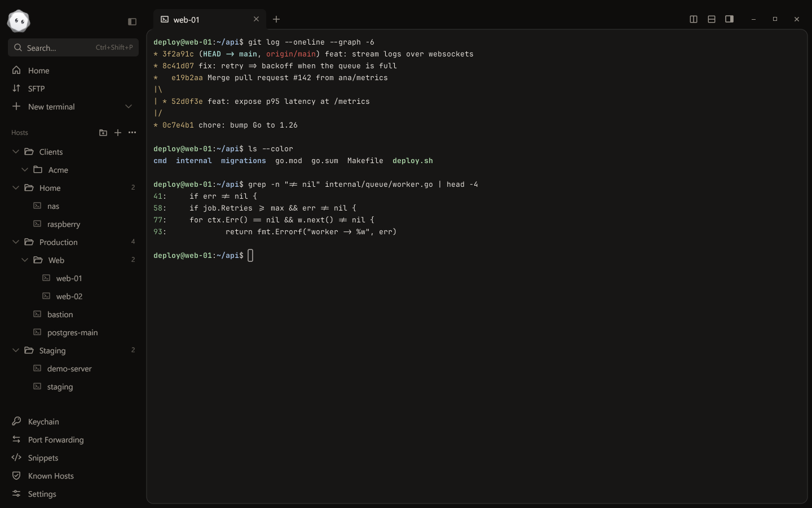Open Port Forwarding section
The height and width of the screenshot is (508, 812).
click(73, 440)
